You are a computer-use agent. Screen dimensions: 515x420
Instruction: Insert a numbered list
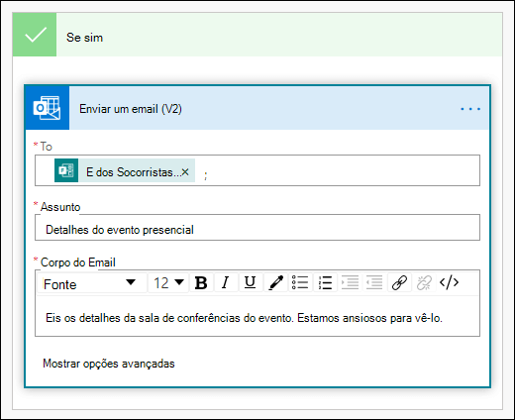click(325, 283)
